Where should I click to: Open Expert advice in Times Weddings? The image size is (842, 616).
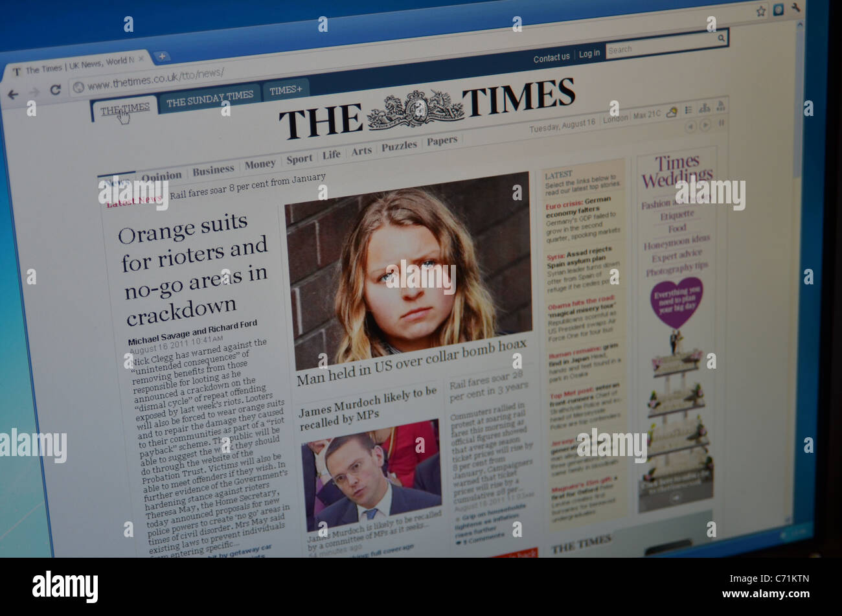click(x=677, y=256)
